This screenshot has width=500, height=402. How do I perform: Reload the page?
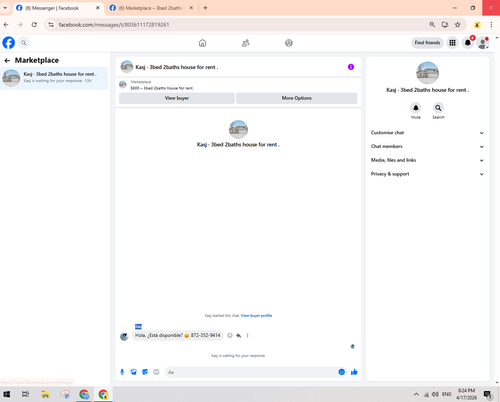click(34, 25)
